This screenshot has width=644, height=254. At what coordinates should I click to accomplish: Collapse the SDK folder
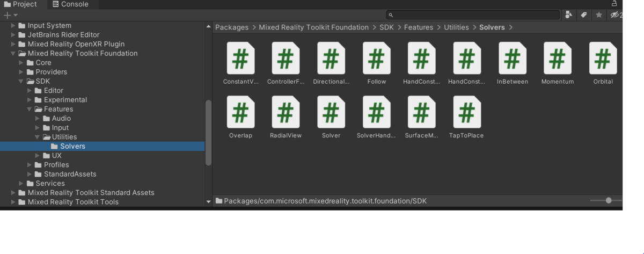21,81
